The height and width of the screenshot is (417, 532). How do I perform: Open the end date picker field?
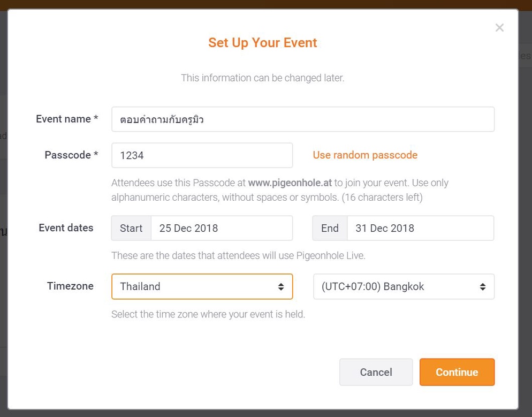pos(420,228)
